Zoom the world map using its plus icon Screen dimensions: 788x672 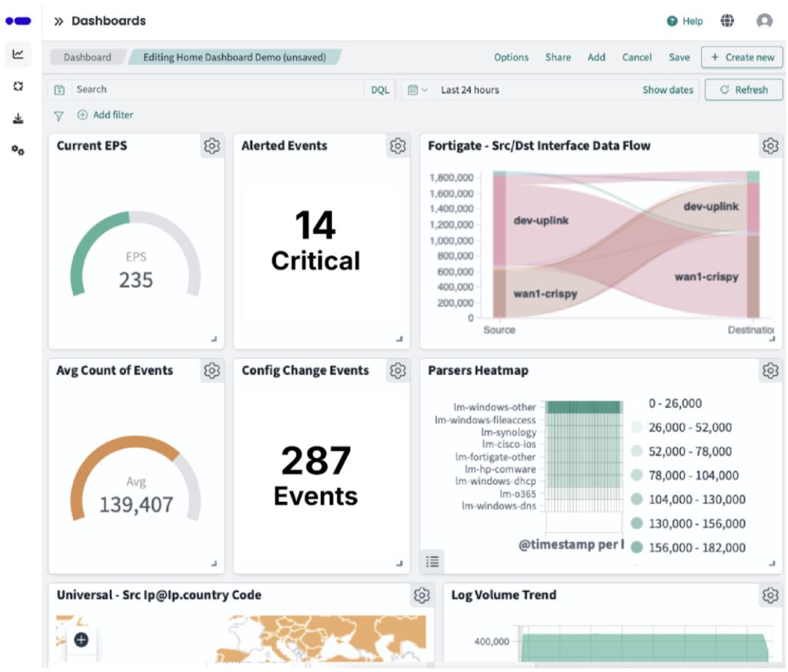point(82,639)
